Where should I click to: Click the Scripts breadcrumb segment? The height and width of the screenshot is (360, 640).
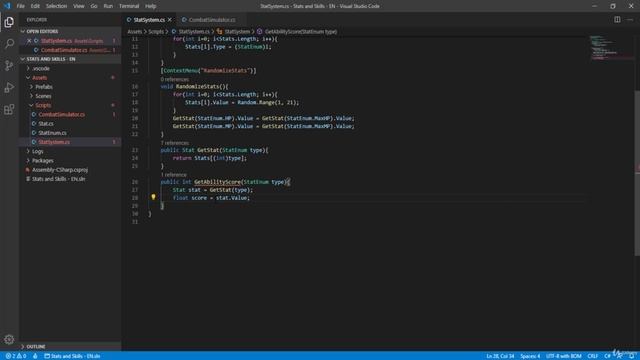pos(156,31)
